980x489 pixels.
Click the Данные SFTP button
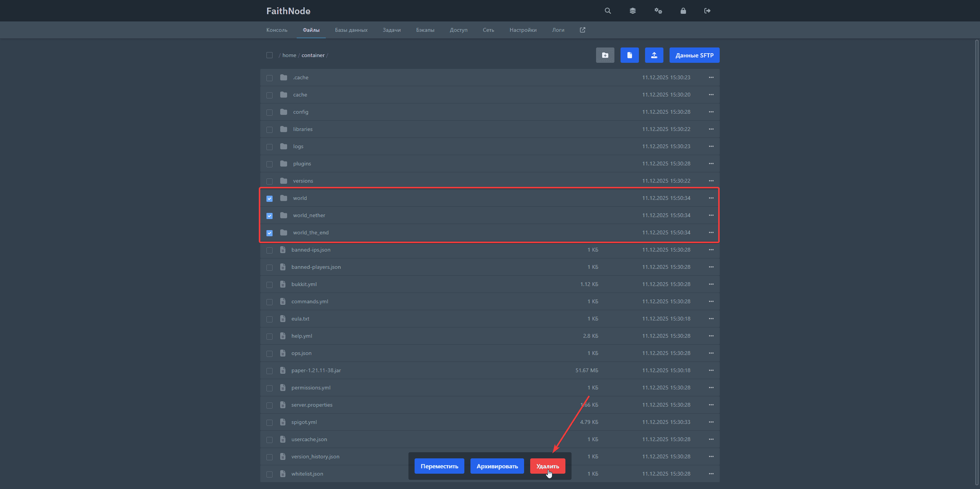pyautogui.click(x=694, y=55)
